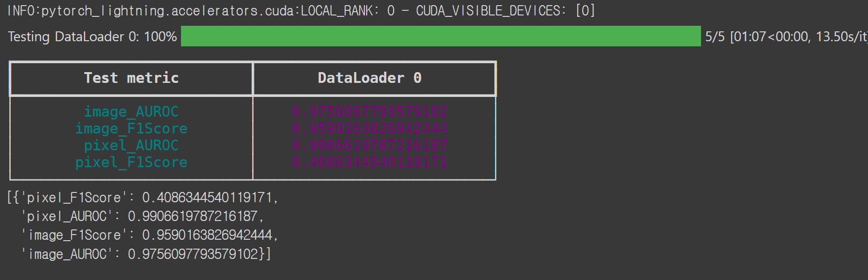Click the purple image_F1Score value in the table

click(x=369, y=128)
